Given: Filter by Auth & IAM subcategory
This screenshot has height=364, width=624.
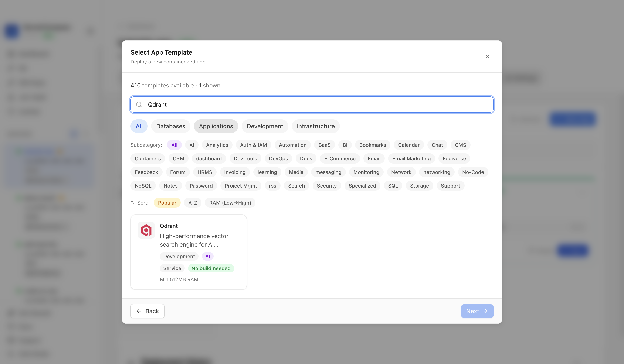Looking at the screenshot, I should coord(253,145).
